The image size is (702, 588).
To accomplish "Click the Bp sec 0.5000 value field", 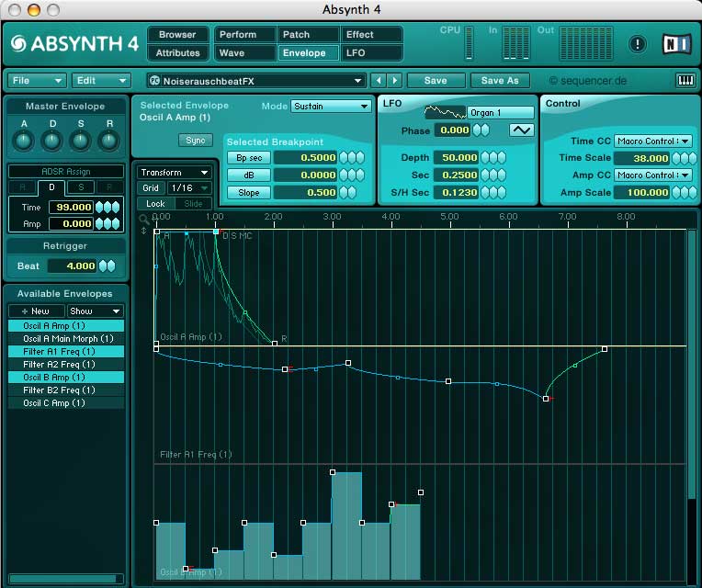I will click(x=305, y=157).
